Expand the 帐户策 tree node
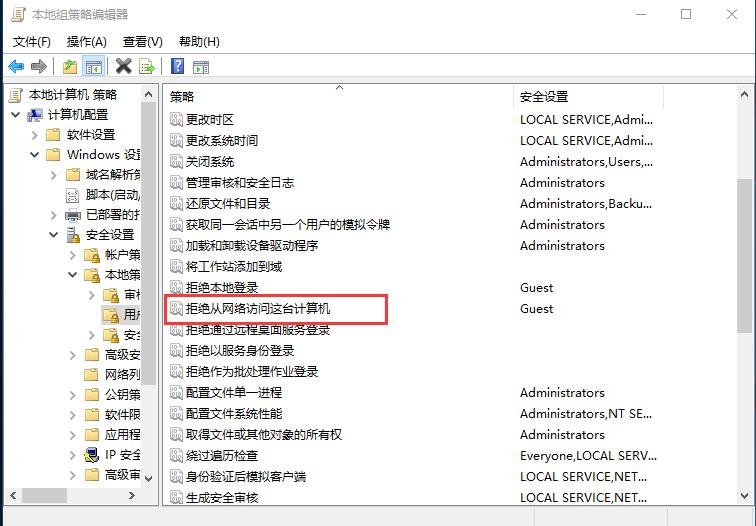This screenshot has width=756, height=526. pos(73,255)
